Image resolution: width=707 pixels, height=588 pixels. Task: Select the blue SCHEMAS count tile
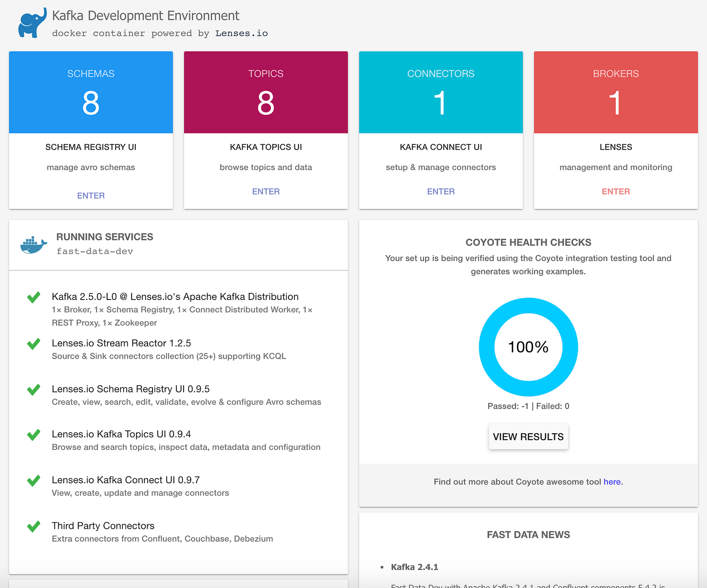tap(91, 92)
